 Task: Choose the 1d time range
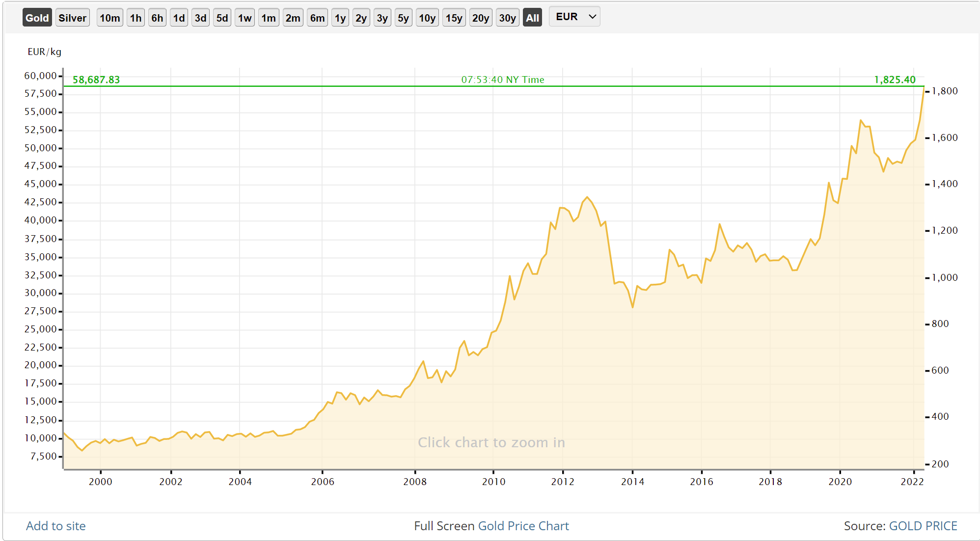point(179,18)
